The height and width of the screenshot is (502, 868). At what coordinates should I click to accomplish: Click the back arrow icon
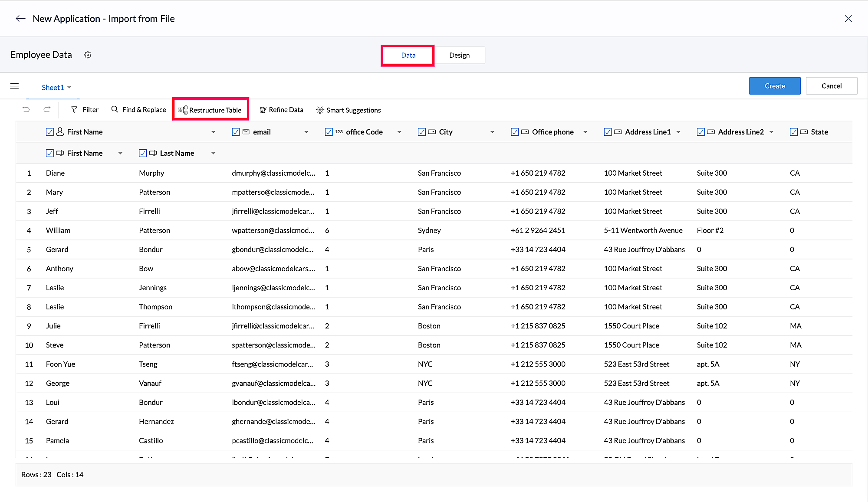(x=20, y=19)
